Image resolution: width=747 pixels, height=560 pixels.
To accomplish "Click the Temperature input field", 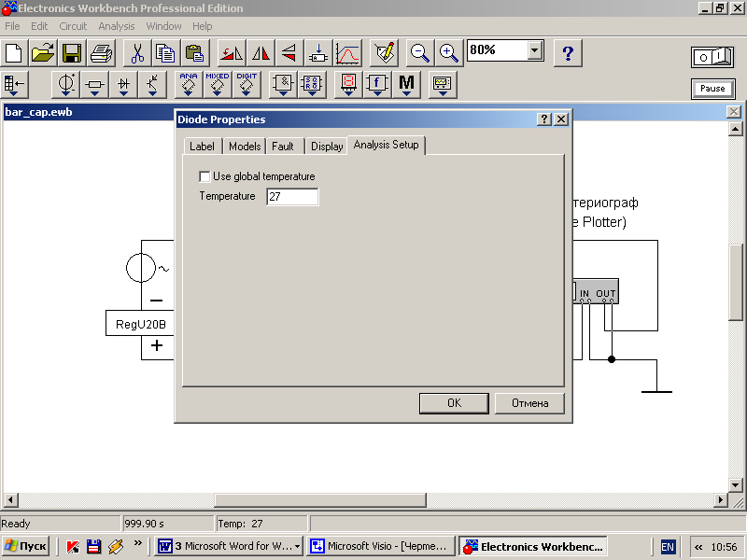I will click(x=292, y=197).
